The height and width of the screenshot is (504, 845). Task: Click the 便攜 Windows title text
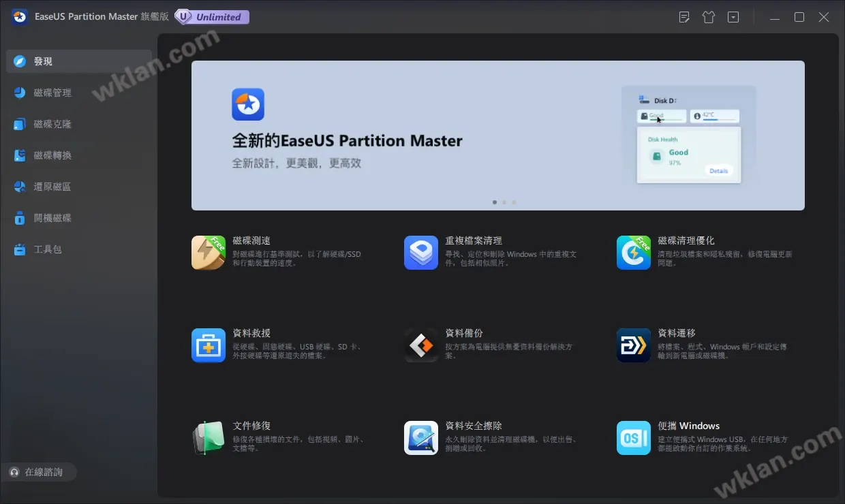pos(688,426)
